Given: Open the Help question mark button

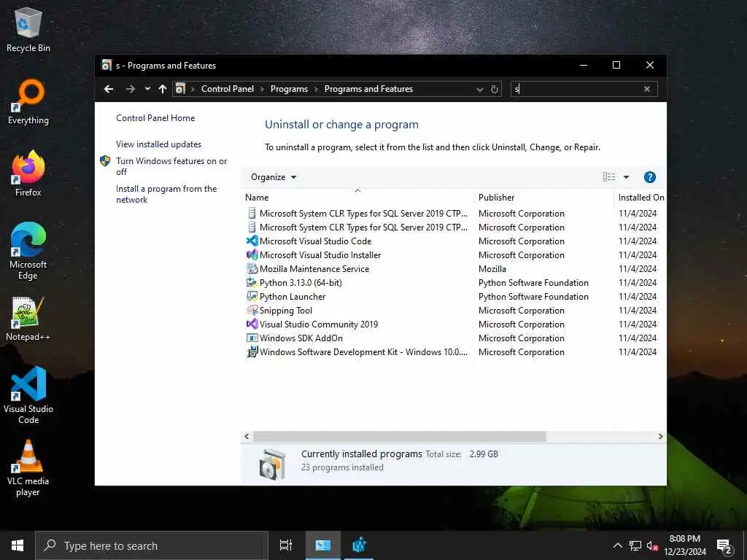Looking at the screenshot, I should (x=650, y=177).
